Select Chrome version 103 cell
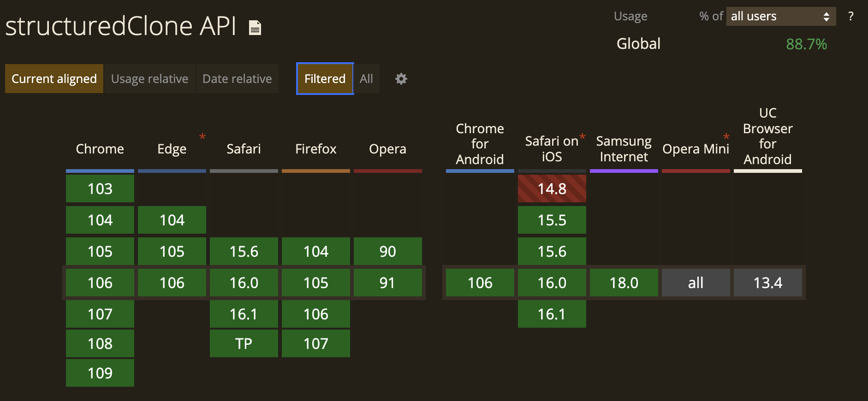The image size is (868, 401). pyautogui.click(x=100, y=189)
